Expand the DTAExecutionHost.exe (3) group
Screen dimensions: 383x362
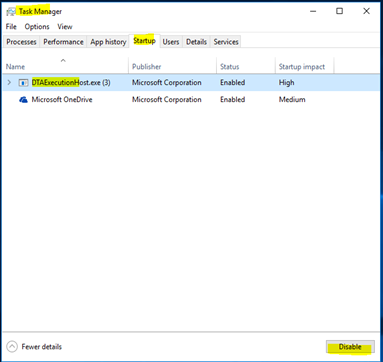coord(9,82)
